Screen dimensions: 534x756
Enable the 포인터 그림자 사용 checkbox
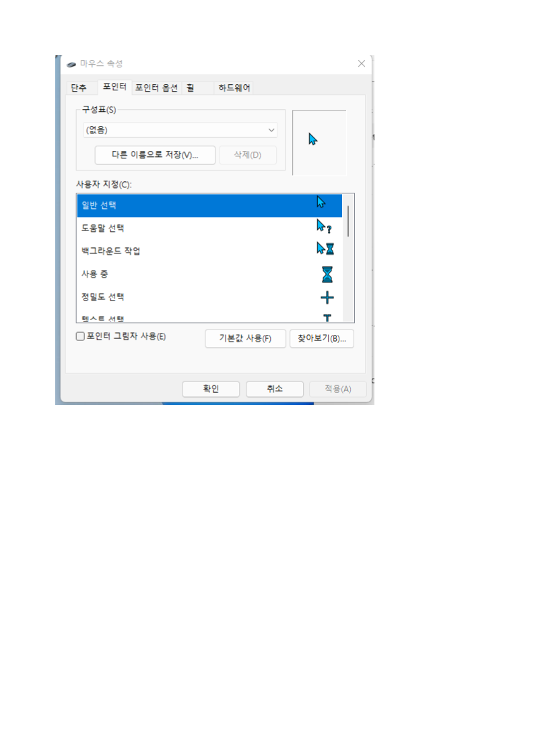[81, 336]
